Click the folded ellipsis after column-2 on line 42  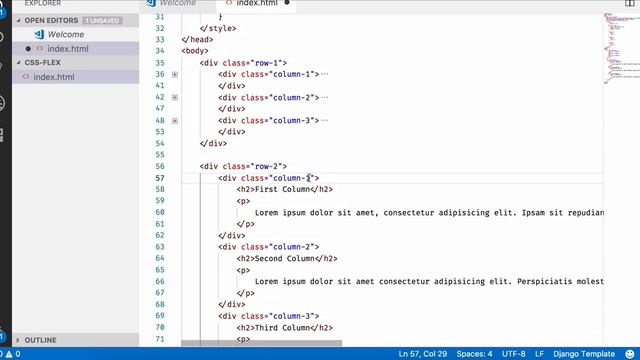point(324,98)
